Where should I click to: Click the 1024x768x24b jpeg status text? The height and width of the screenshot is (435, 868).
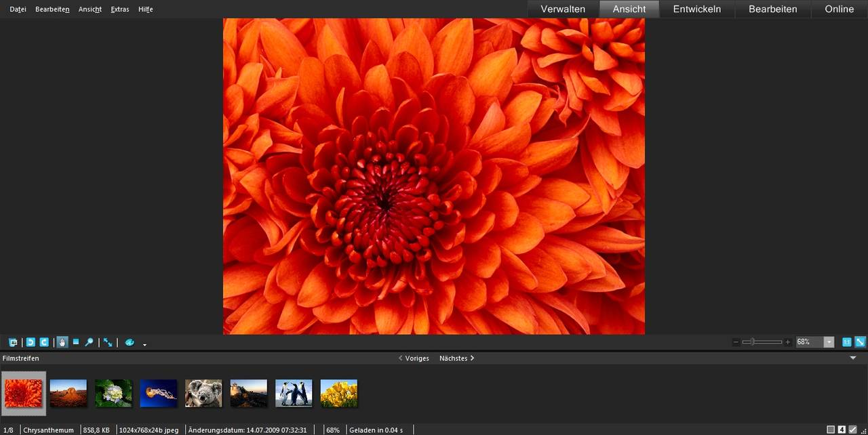(149, 430)
